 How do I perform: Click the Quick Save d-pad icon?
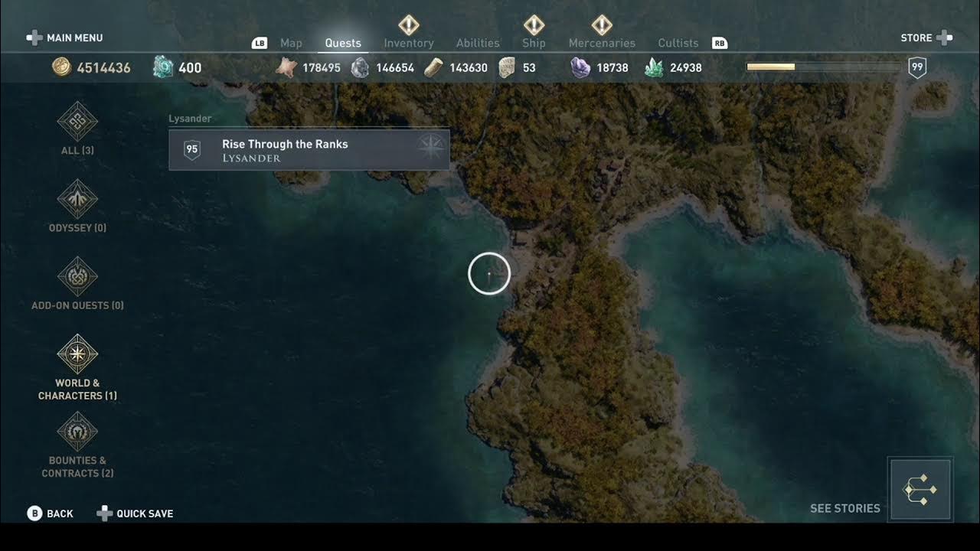click(x=104, y=514)
